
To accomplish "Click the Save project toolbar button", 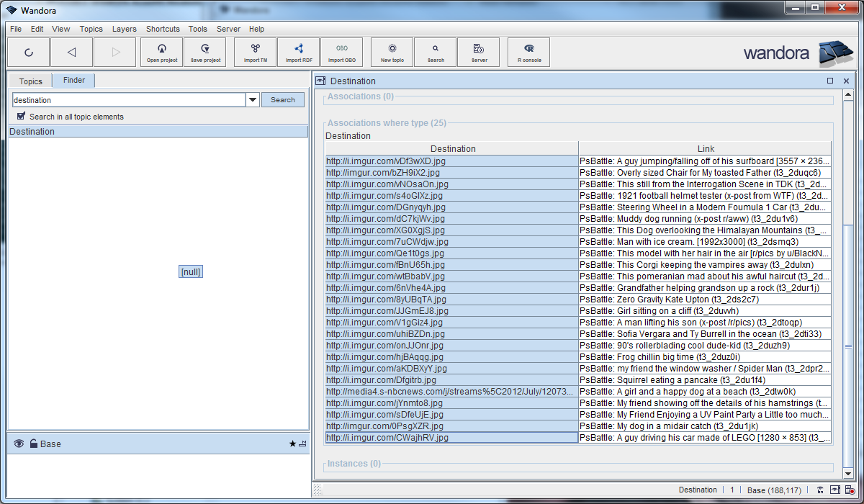I will pos(205,52).
